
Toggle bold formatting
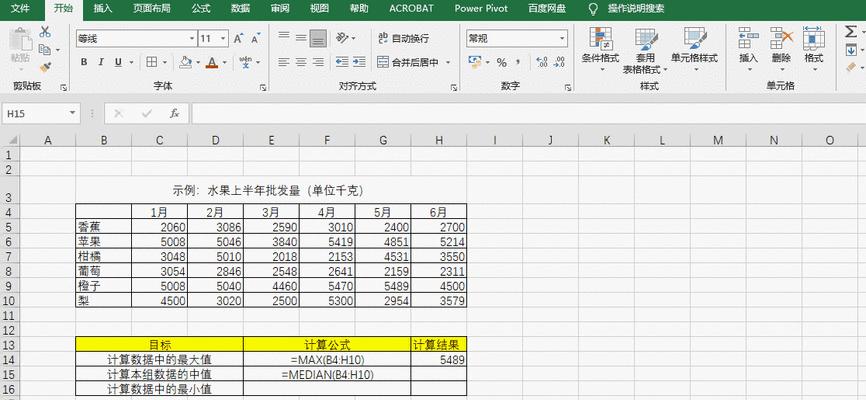[x=83, y=62]
